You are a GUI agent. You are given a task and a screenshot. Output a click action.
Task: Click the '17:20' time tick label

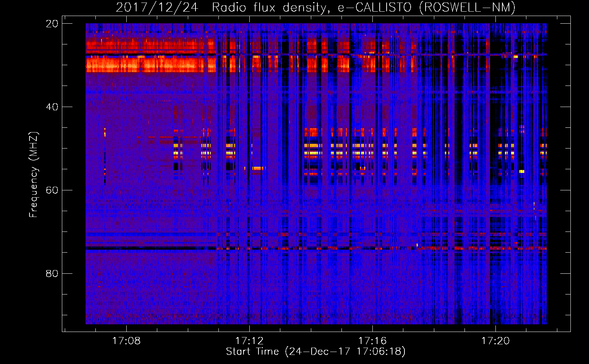[x=495, y=341]
